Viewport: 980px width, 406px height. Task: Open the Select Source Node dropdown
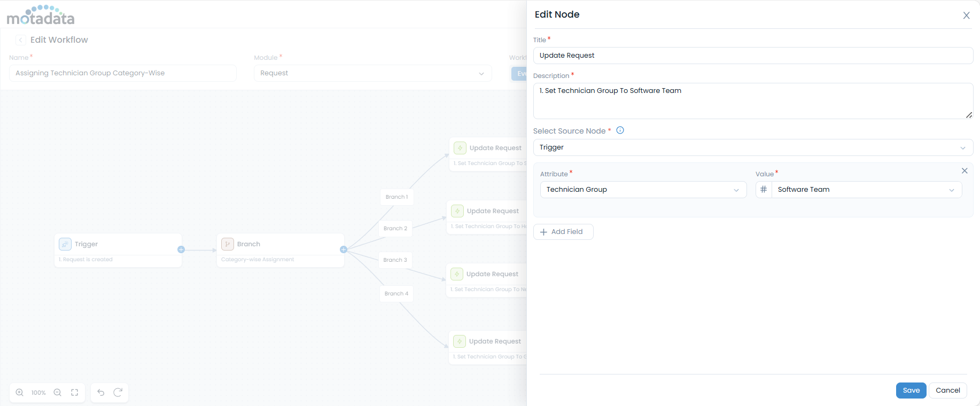[753, 147]
